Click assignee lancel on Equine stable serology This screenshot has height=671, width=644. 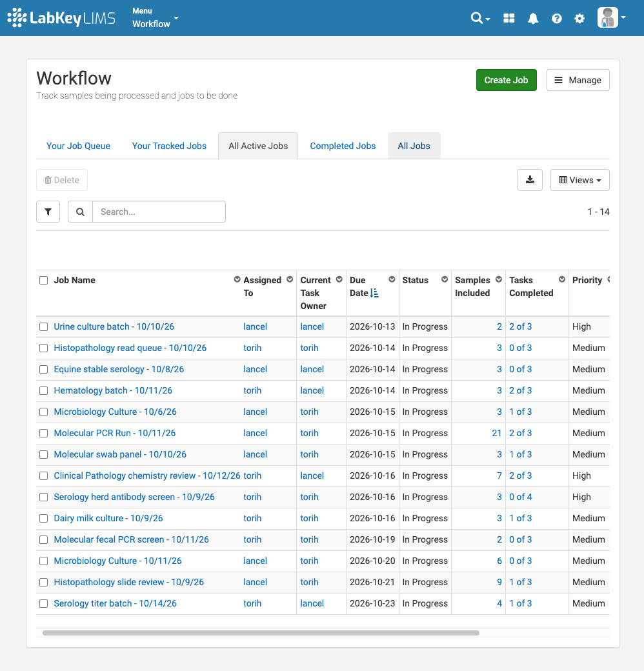tap(255, 369)
